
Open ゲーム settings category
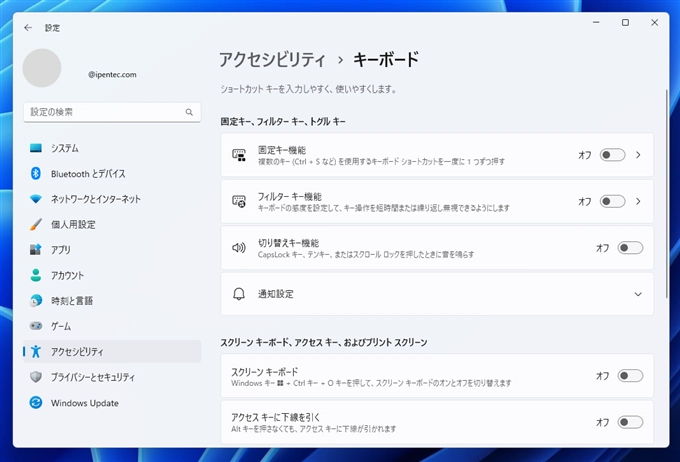point(112,326)
